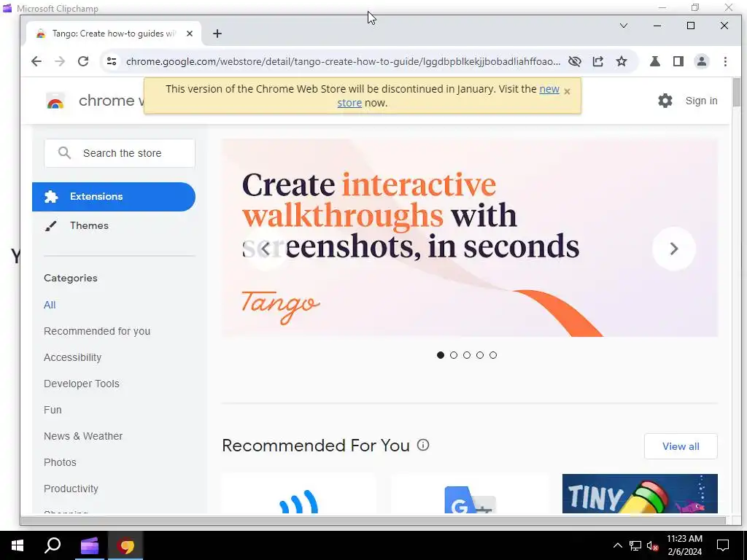Close the Tango tab

[190, 34]
